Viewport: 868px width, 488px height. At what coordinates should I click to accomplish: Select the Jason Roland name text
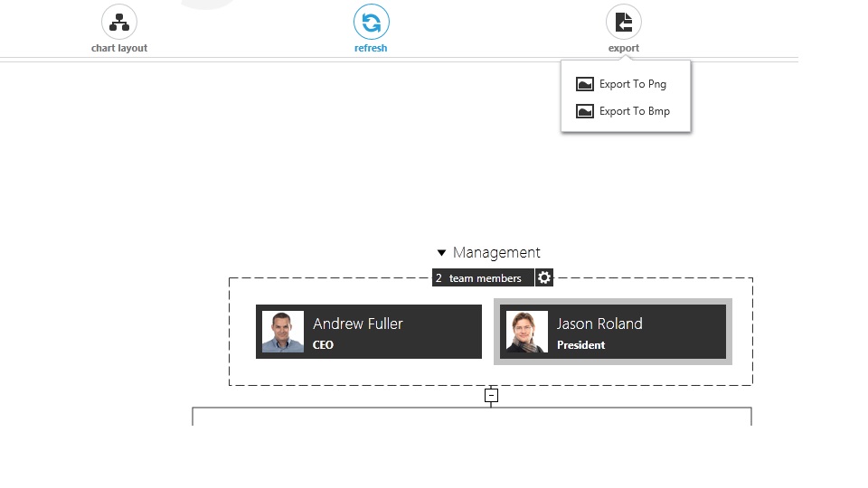[599, 324]
